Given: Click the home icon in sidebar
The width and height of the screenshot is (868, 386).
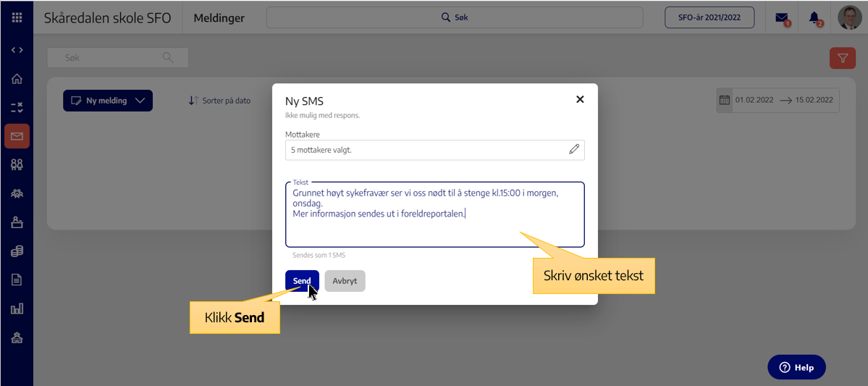Looking at the screenshot, I should pos(17,79).
